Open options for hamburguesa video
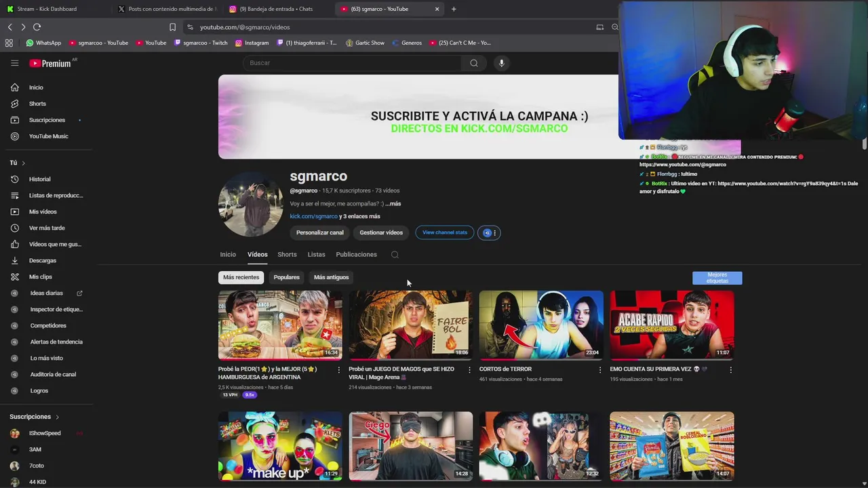868x488 pixels. click(339, 369)
